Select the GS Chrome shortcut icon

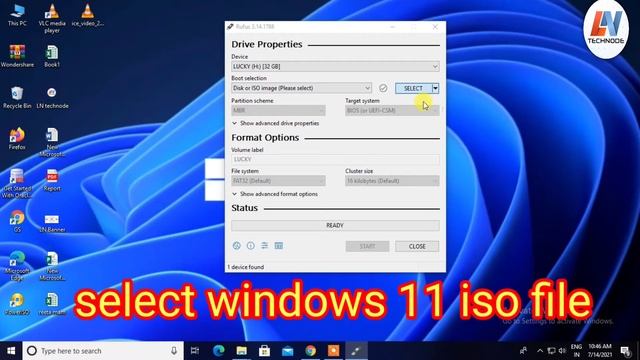click(17, 222)
